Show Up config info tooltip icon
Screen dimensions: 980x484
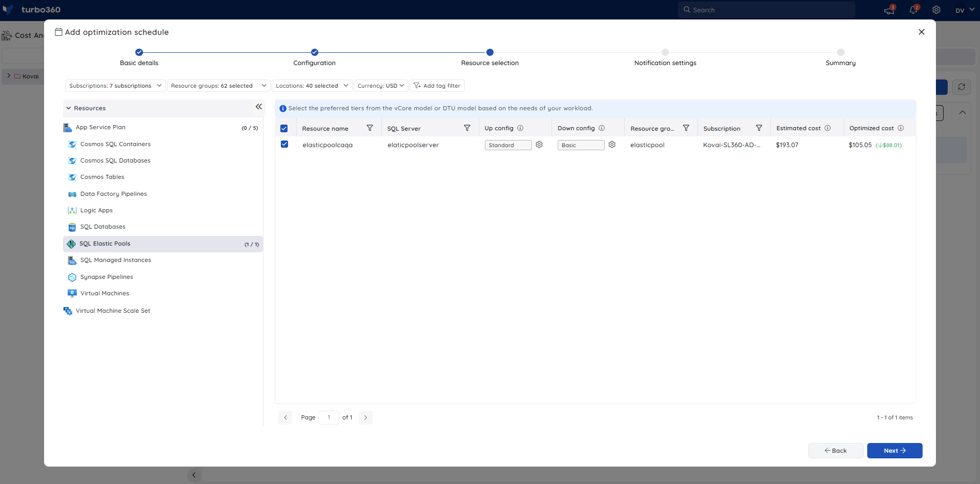tap(520, 128)
